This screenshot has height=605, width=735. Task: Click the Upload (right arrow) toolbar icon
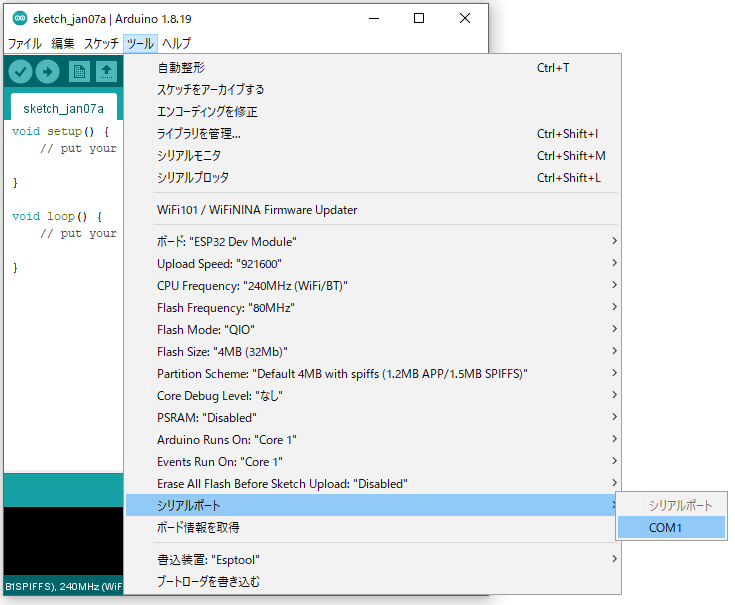coord(47,72)
